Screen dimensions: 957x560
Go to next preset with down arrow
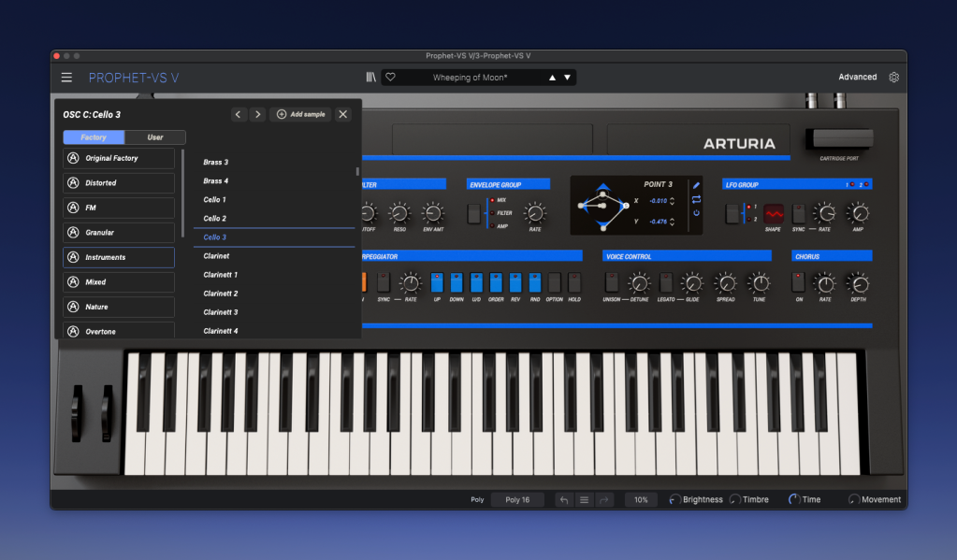pyautogui.click(x=568, y=78)
